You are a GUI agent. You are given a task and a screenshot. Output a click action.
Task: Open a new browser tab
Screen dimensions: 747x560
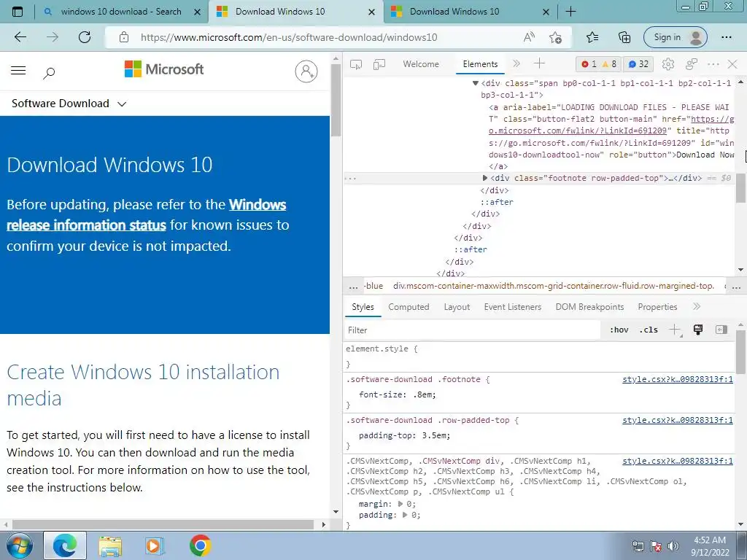[x=570, y=12]
